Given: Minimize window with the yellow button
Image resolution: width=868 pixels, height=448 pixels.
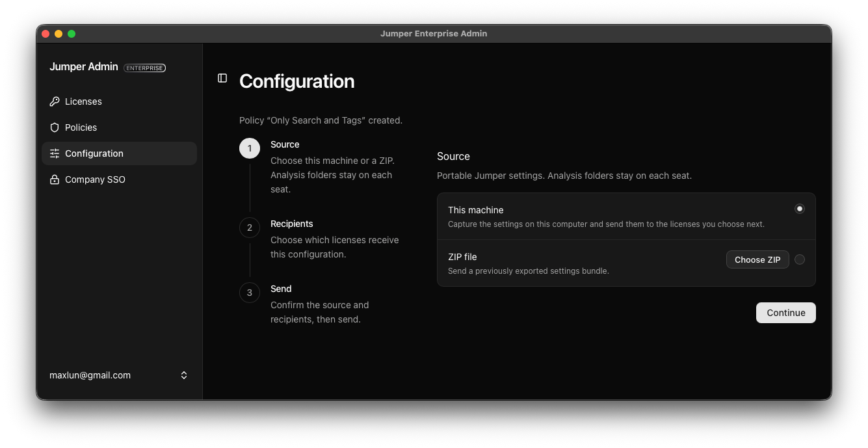Looking at the screenshot, I should click(59, 34).
